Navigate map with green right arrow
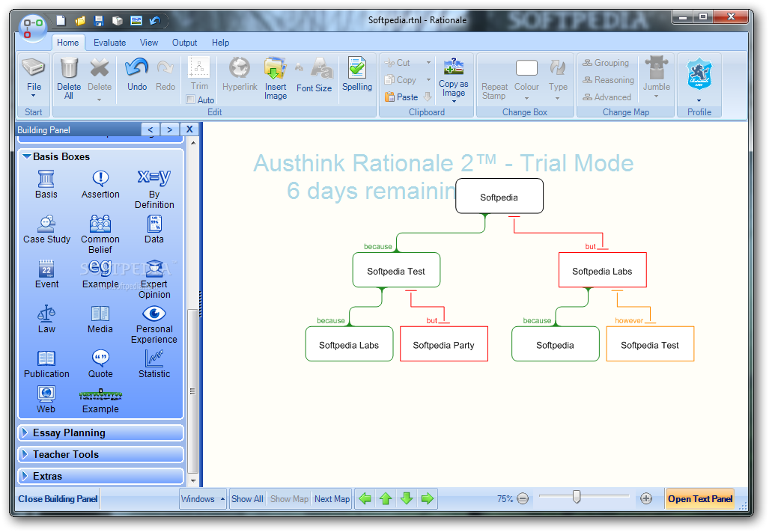 pyautogui.click(x=428, y=498)
